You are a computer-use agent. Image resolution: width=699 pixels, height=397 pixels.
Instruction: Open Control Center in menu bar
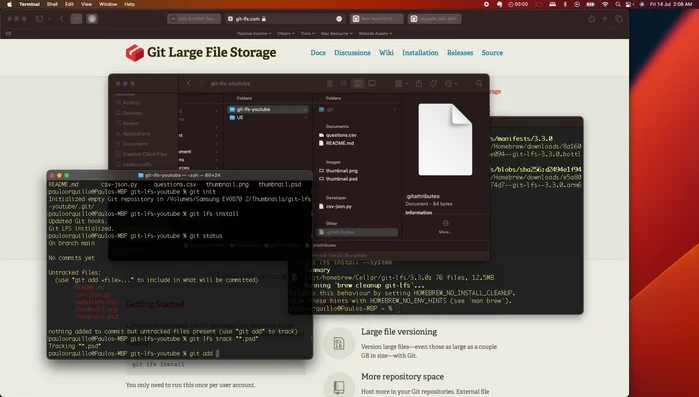click(x=629, y=4)
